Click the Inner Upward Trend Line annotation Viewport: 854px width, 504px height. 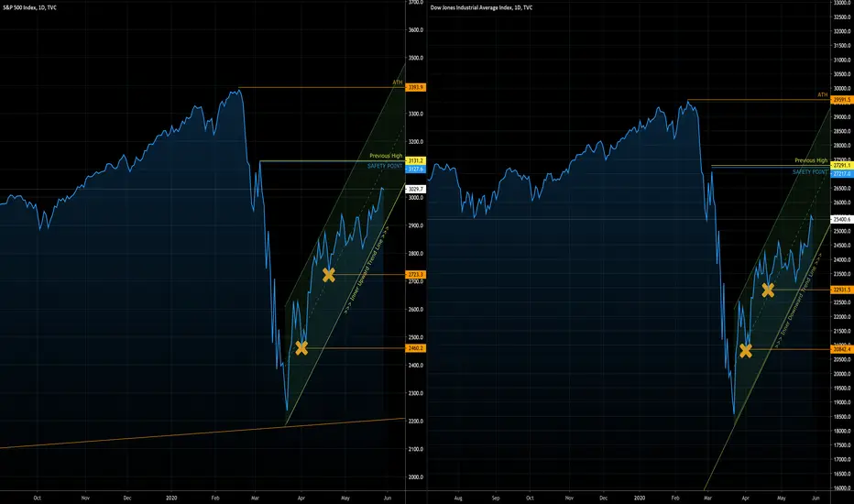coord(367,270)
